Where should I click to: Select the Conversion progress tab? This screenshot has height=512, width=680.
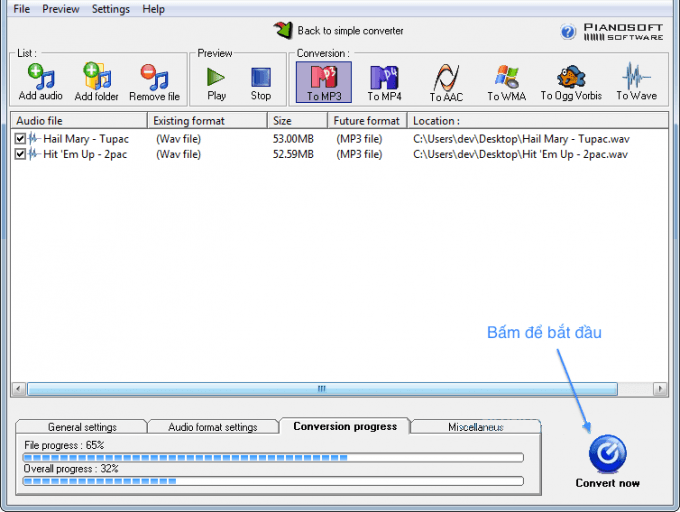[345, 426]
